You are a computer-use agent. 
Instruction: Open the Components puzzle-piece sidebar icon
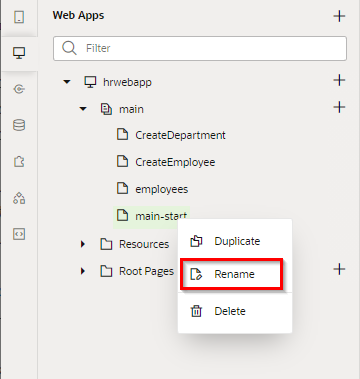pyautogui.click(x=19, y=162)
